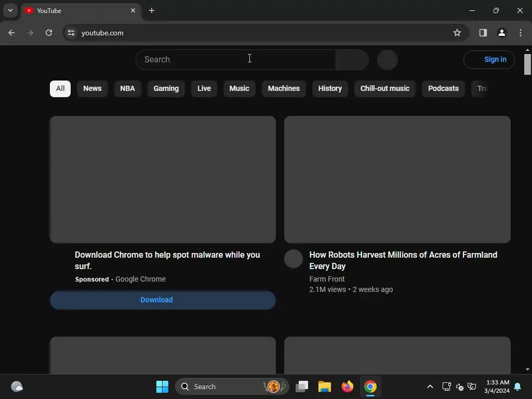Open the third video thumbnail in lower-left row
Image resolution: width=532 pixels, height=399 pixels.
pyautogui.click(x=163, y=355)
